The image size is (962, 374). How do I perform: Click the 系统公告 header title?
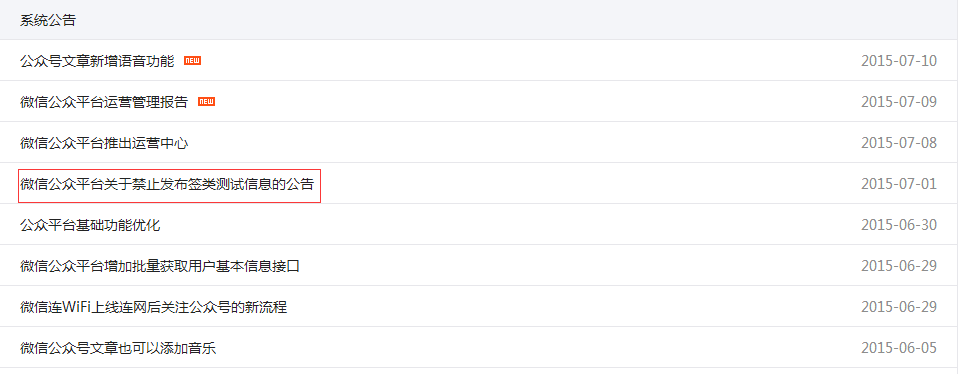point(48,20)
